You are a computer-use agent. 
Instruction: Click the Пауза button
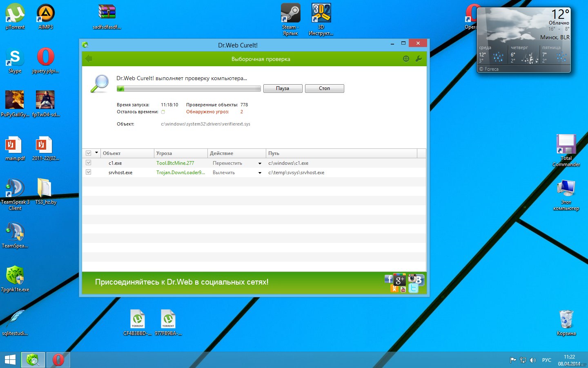point(283,88)
